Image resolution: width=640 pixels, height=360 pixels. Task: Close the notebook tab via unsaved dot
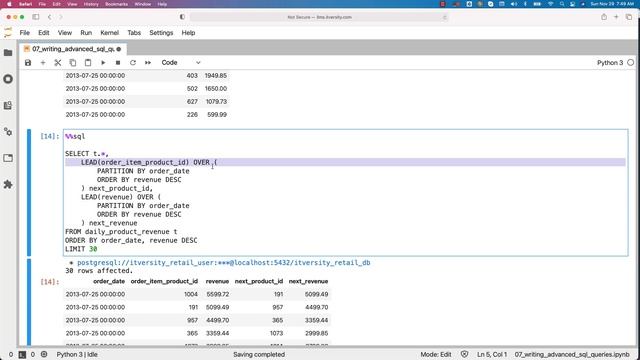[x=119, y=49]
